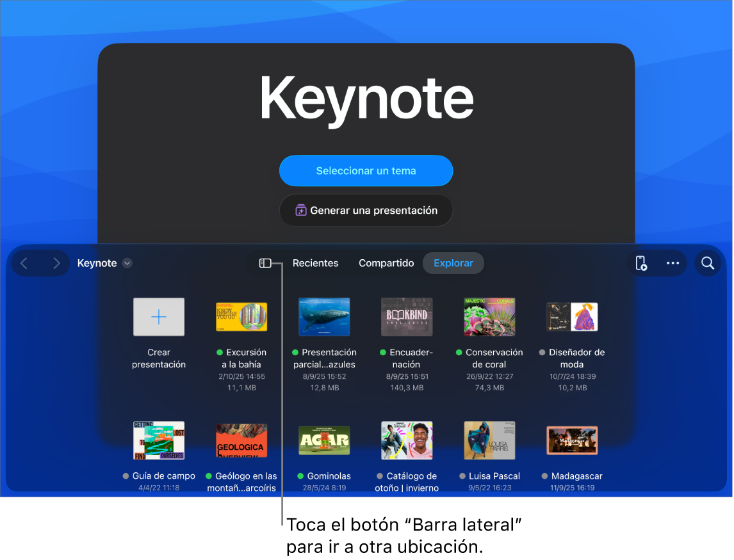Click the Luisa Pascal title text
734x560 pixels.
tap(494, 476)
